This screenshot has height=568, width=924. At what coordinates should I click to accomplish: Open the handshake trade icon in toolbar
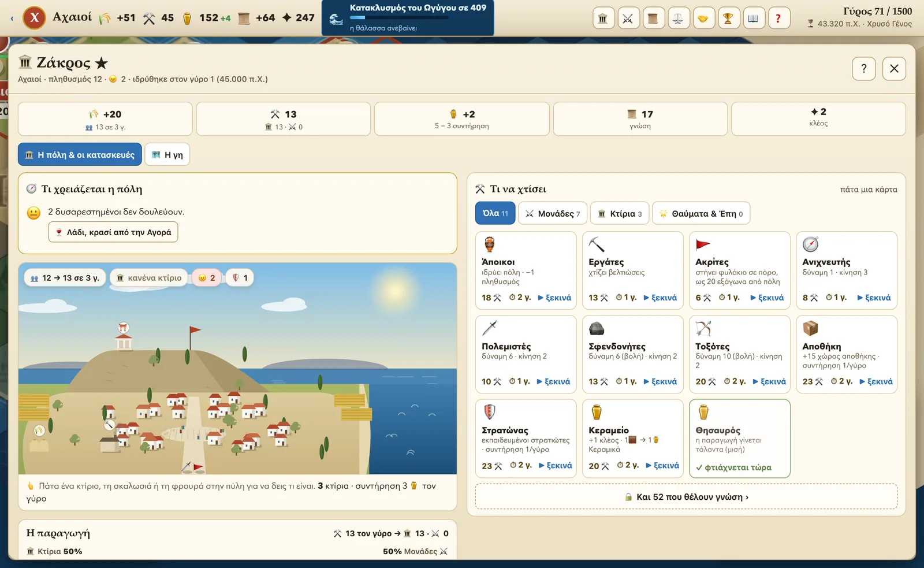[703, 18]
